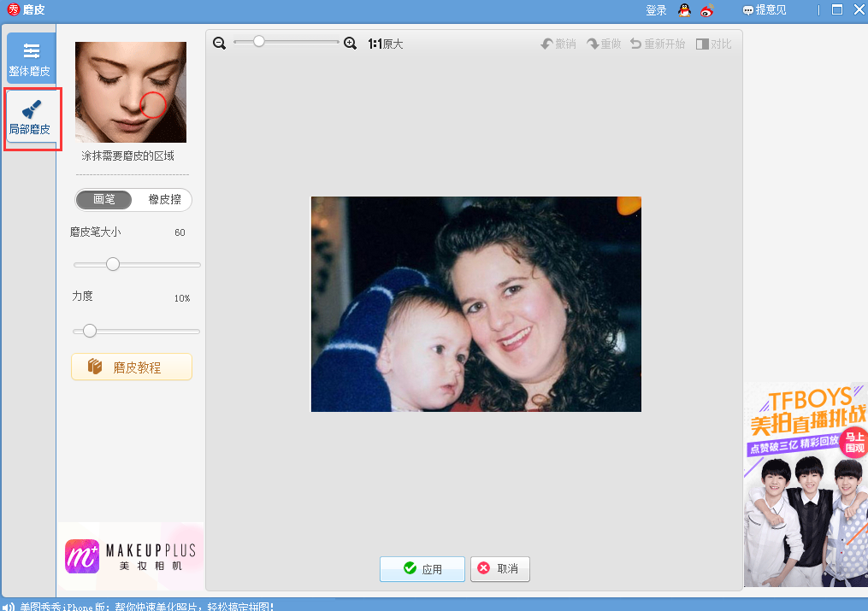Click the sample face preview thumbnail

[x=131, y=92]
